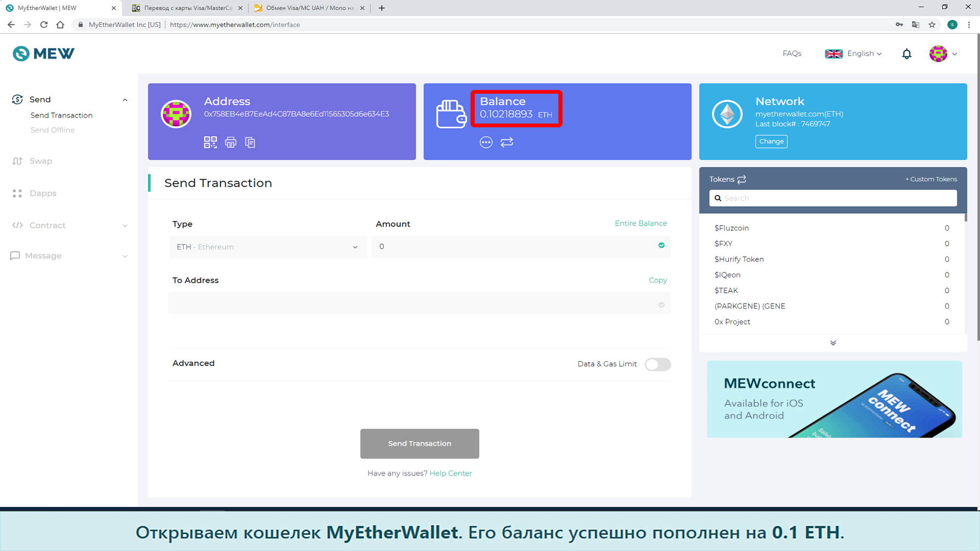The image size is (980, 551).
Task: Open the ETH - Ethereum type dropdown
Action: (267, 247)
